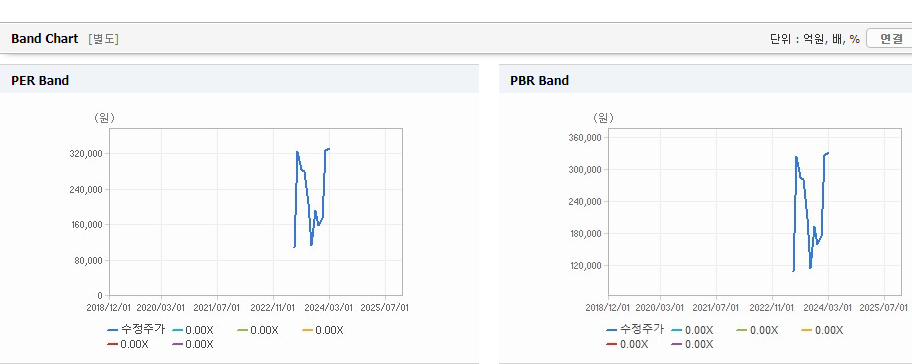Click the 2018/12/01 date label in PER chart
Image resolution: width=912 pixels, height=364 pixels.
(x=110, y=308)
